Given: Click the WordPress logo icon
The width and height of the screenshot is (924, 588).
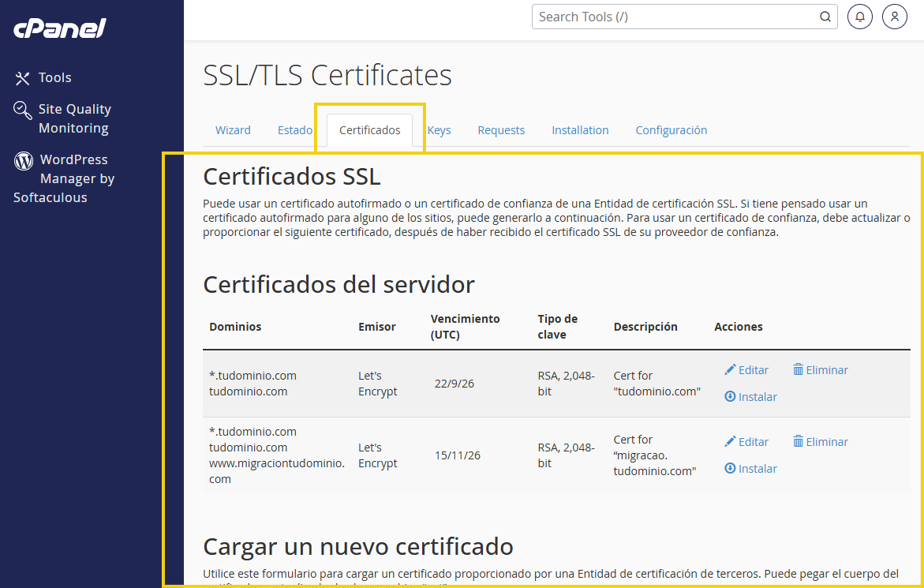Looking at the screenshot, I should (24, 160).
